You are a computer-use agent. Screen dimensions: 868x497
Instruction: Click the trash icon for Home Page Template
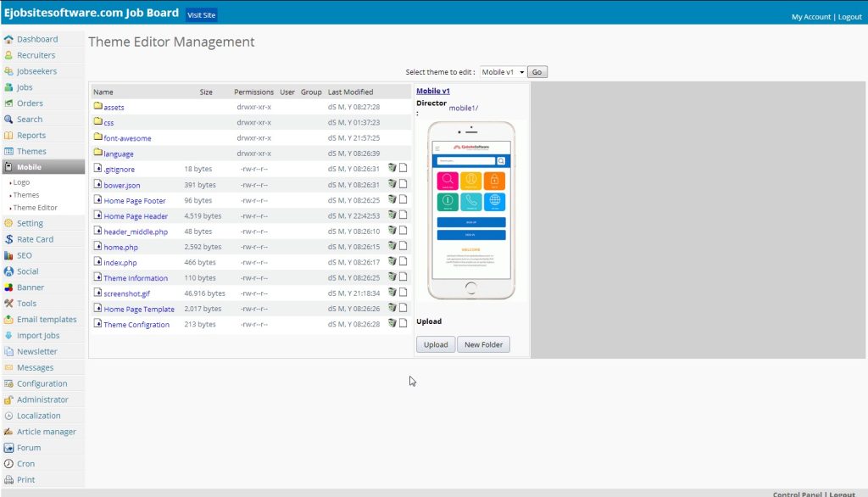(392, 308)
